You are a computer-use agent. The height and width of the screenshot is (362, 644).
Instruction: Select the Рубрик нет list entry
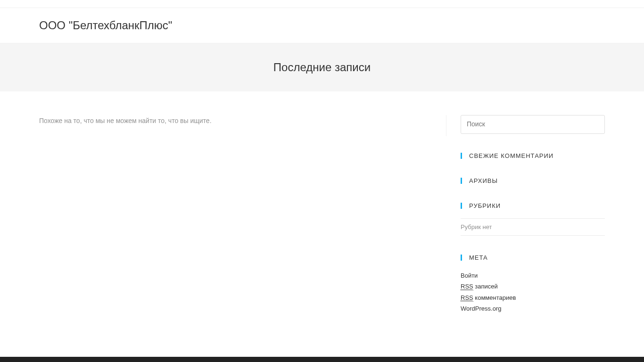pos(476,227)
